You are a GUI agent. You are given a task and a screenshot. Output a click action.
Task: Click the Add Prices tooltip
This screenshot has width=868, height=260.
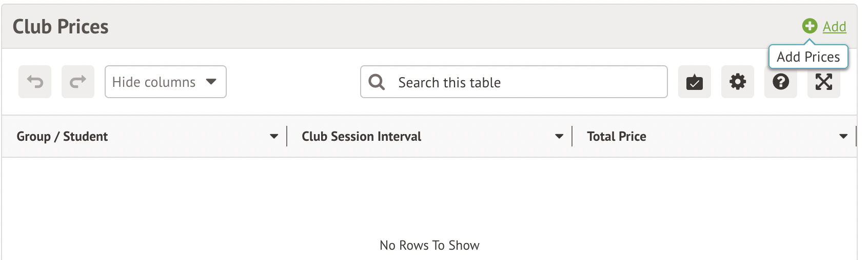point(808,57)
